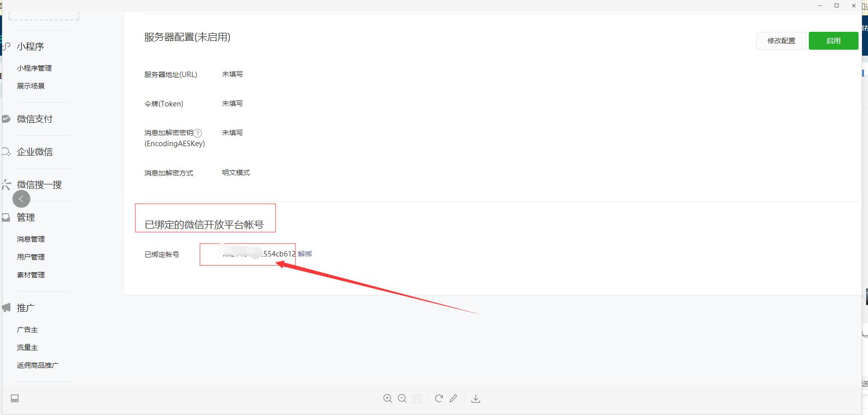The height and width of the screenshot is (415, 868).
Task: Open 小程序管理 menu item
Action: pyautogui.click(x=34, y=68)
